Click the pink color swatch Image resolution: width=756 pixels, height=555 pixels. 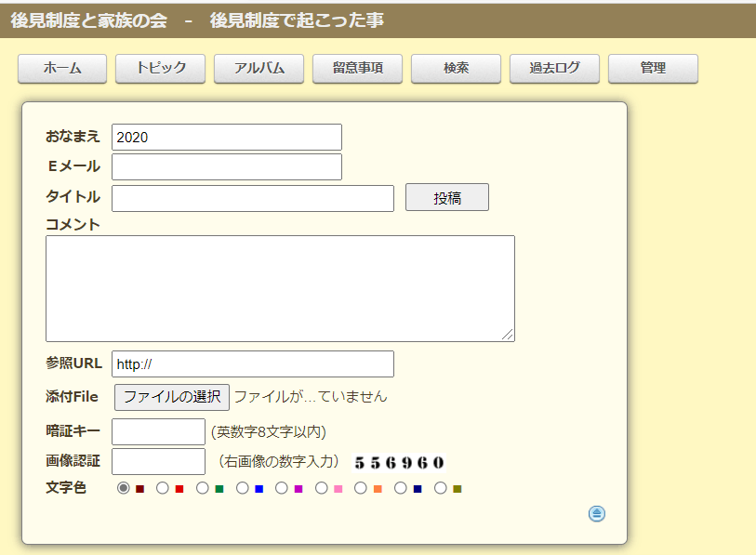338,489
